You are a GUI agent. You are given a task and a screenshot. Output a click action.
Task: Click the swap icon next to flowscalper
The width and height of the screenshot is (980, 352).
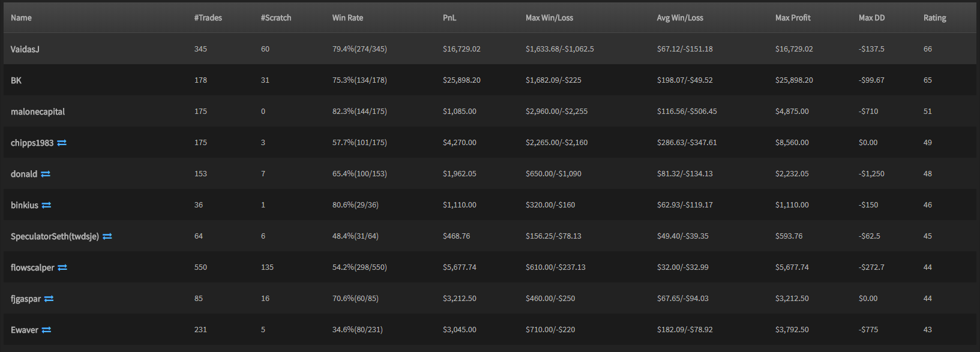(x=62, y=267)
